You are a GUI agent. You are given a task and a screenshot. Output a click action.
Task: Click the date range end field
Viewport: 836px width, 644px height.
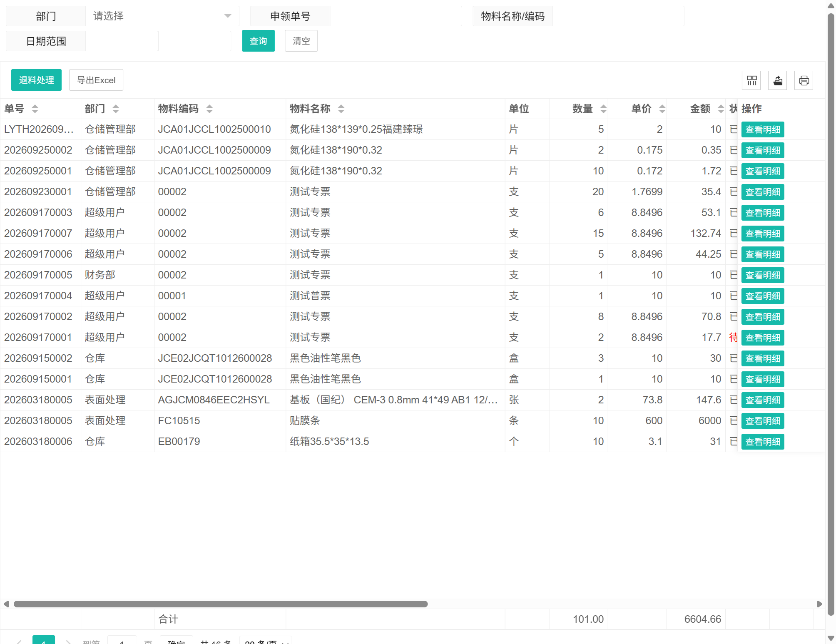coord(194,41)
